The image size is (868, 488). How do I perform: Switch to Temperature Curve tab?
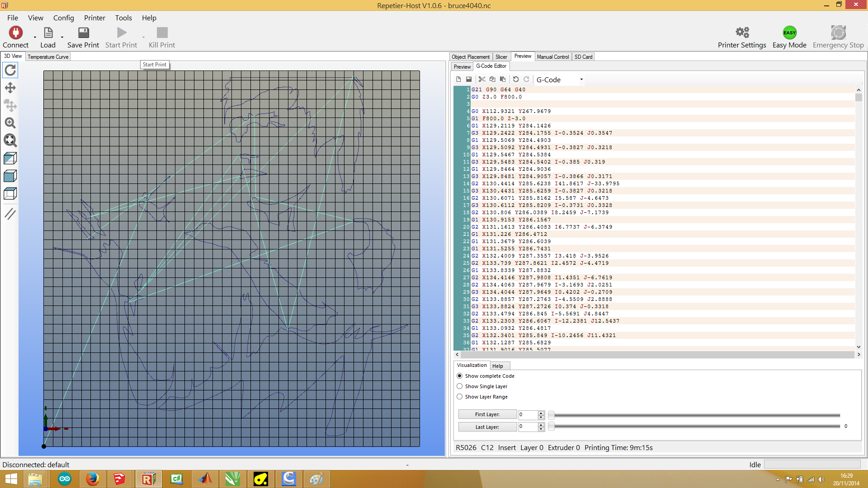coord(48,56)
